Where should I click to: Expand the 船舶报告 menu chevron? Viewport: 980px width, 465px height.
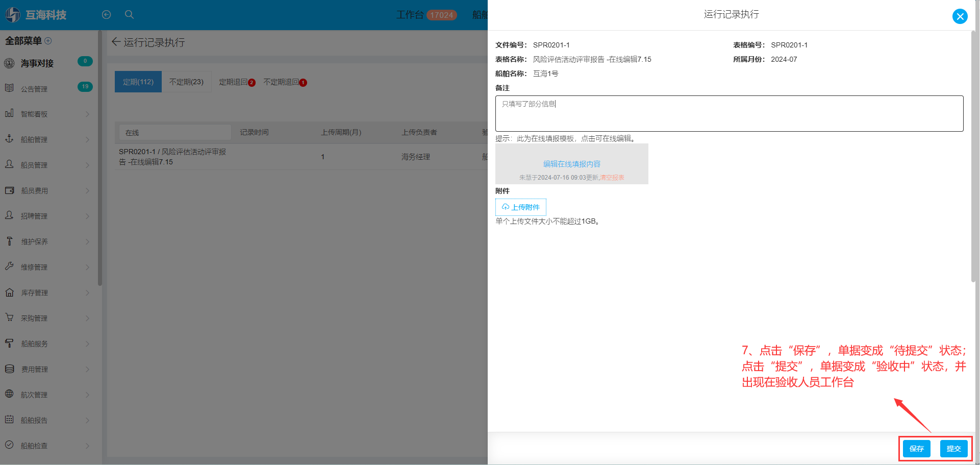coord(87,420)
